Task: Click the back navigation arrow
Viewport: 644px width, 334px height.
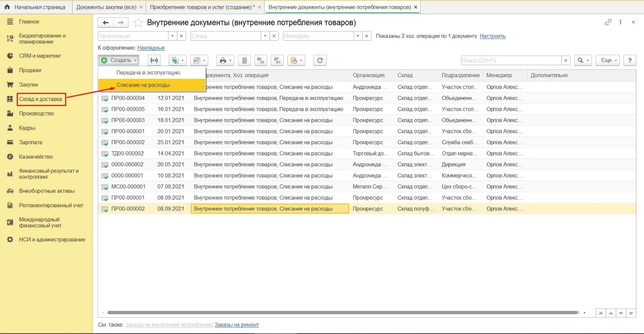Action: pos(106,23)
